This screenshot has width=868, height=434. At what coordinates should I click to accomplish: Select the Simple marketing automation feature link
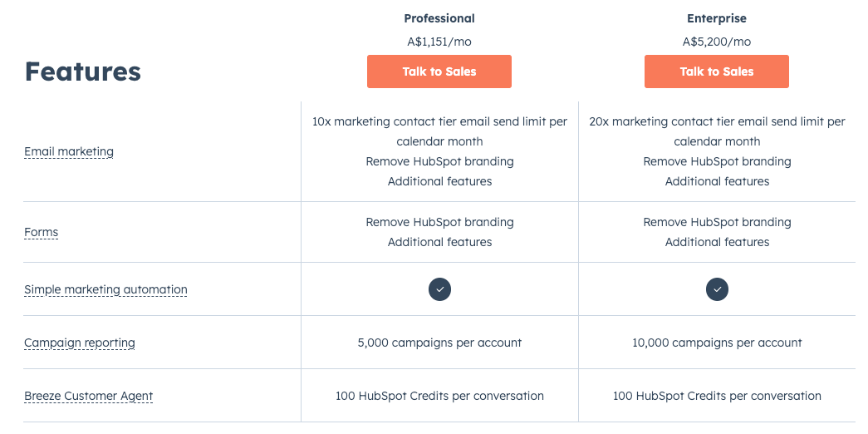[x=105, y=289]
